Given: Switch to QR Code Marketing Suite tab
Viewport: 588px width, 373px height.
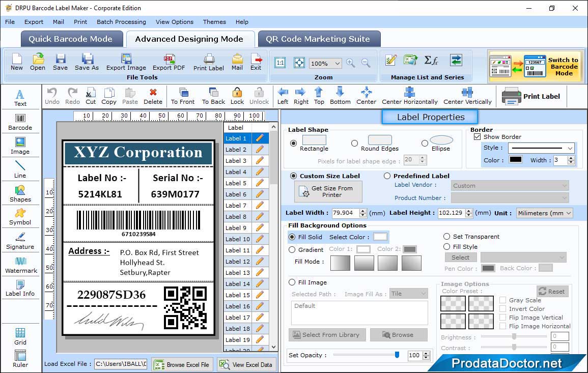Looking at the screenshot, I should pos(319,39).
